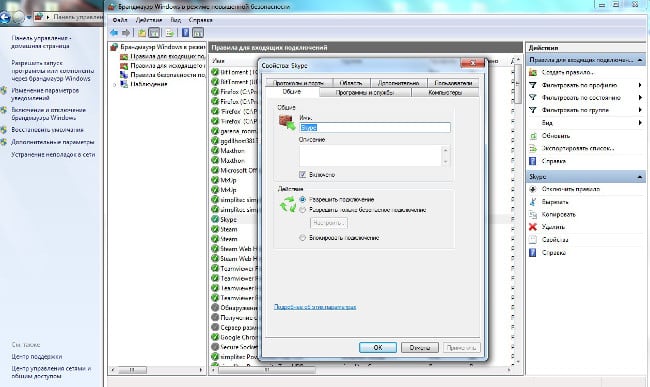The width and height of the screenshot is (650, 387).
Task: Click the Наблюдение (monitoring) tree icon
Action: tap(124, 84)
